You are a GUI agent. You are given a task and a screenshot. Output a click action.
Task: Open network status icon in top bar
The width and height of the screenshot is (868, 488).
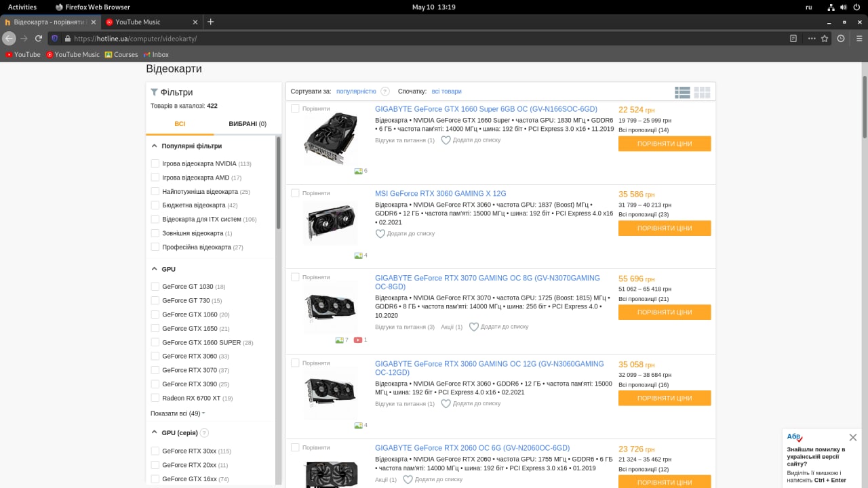(x=831, y=7)
